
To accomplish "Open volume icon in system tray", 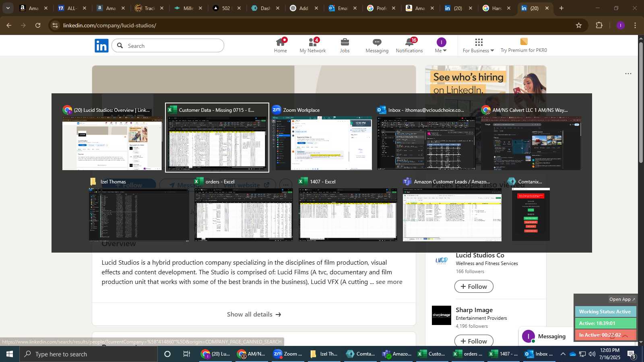I will tap(592, 354).
